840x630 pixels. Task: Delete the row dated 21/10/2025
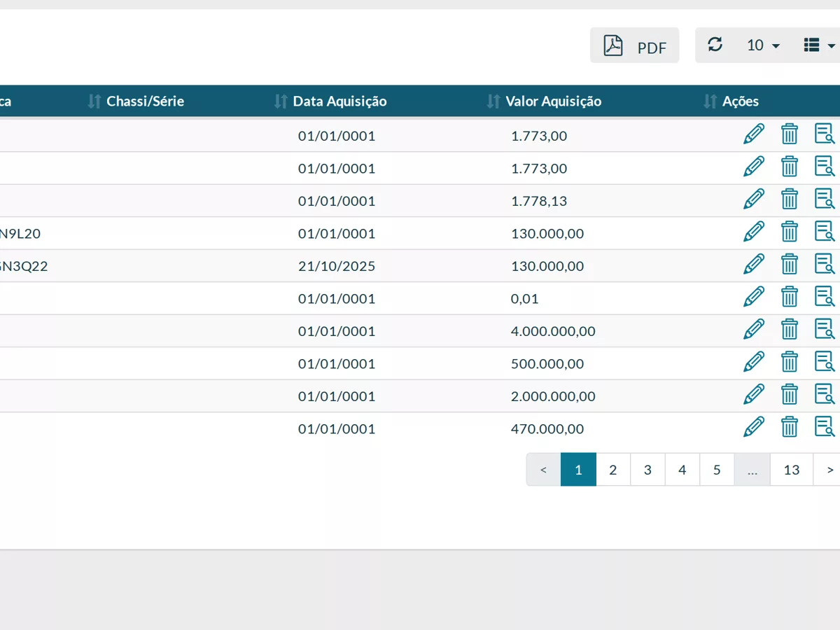790,264
